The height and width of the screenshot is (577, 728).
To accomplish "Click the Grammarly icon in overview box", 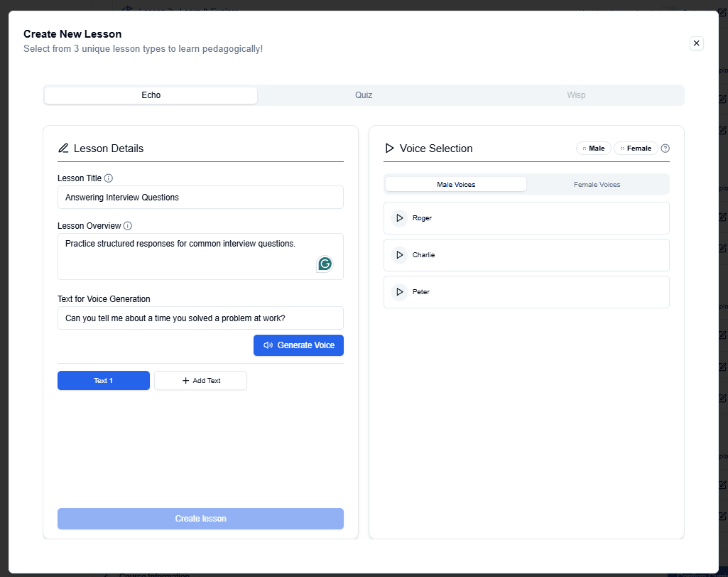I will [325, 264].
